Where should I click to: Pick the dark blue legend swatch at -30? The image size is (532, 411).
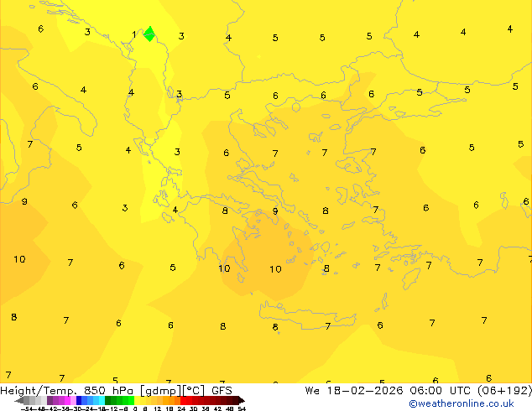(79, 401)
